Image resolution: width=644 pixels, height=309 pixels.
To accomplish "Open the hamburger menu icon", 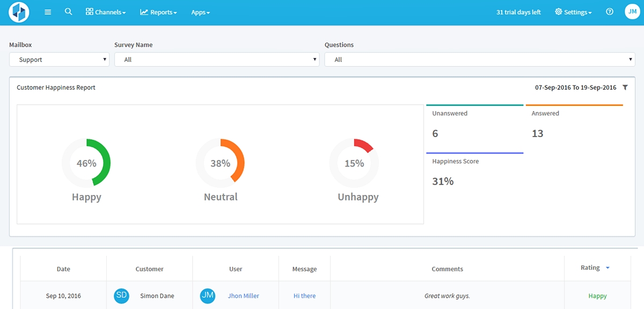I will tap(48, 12).
